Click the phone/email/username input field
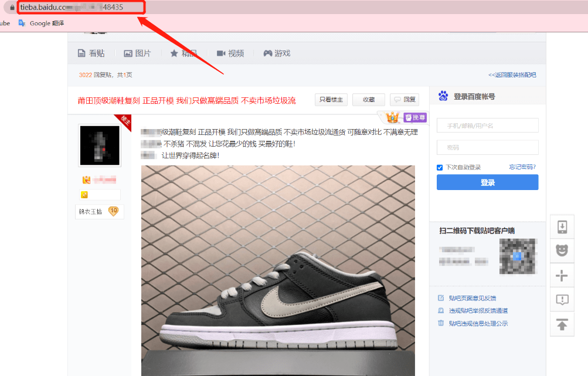 pos(487,126)
